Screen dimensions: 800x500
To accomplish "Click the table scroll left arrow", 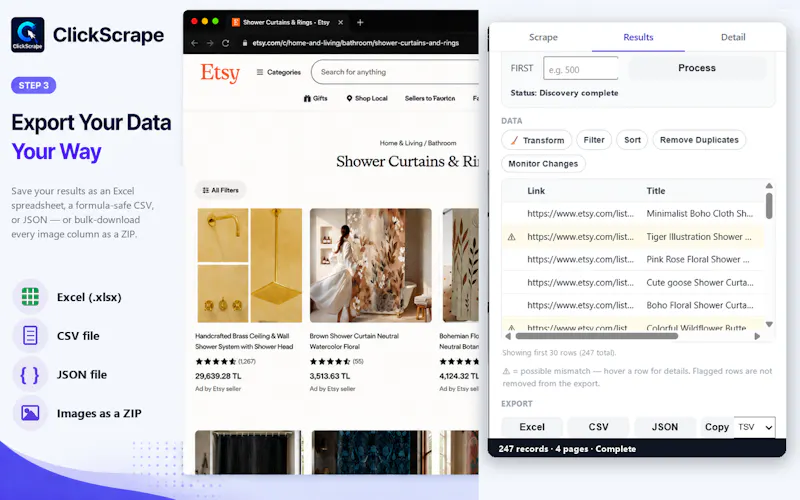I will pos(508,336).
